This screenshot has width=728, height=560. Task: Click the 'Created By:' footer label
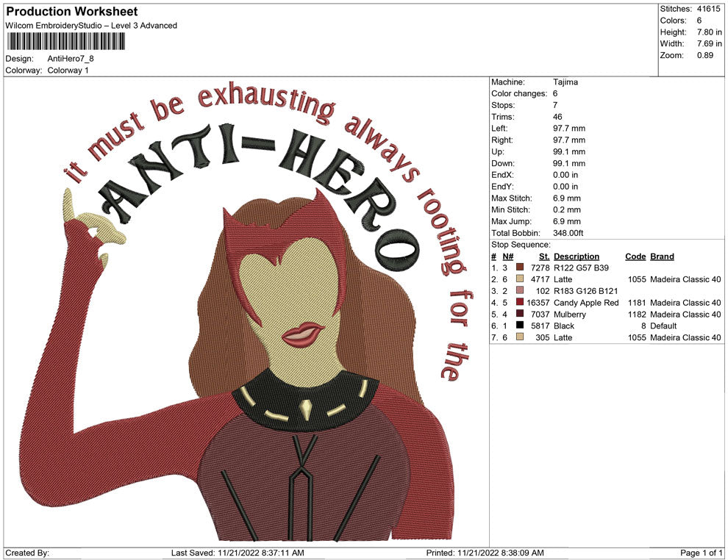[x=27, y=553]
